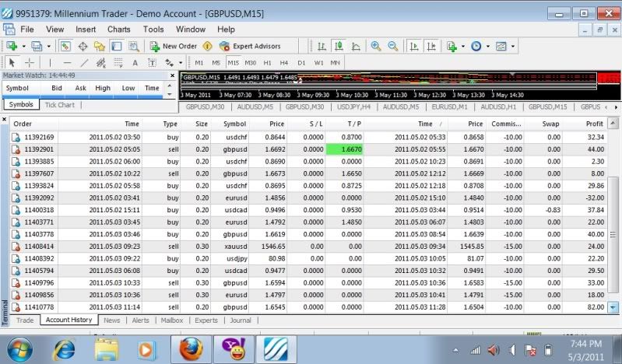
Task: Switch timeframe to H4
Action: pos(284,63)
